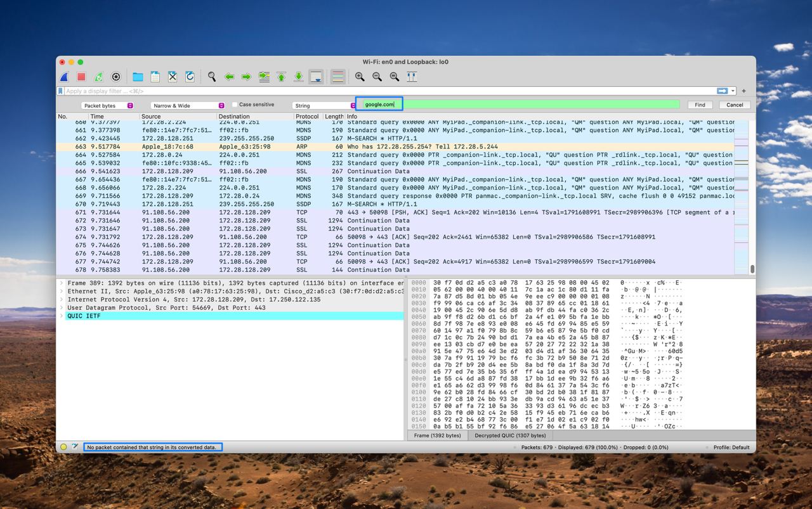The height and width of the screenshot is (509, 812).
Task: Switch to Decrypted QUIC (1307 bytes) tab
Action: click(x=509, y=435)
